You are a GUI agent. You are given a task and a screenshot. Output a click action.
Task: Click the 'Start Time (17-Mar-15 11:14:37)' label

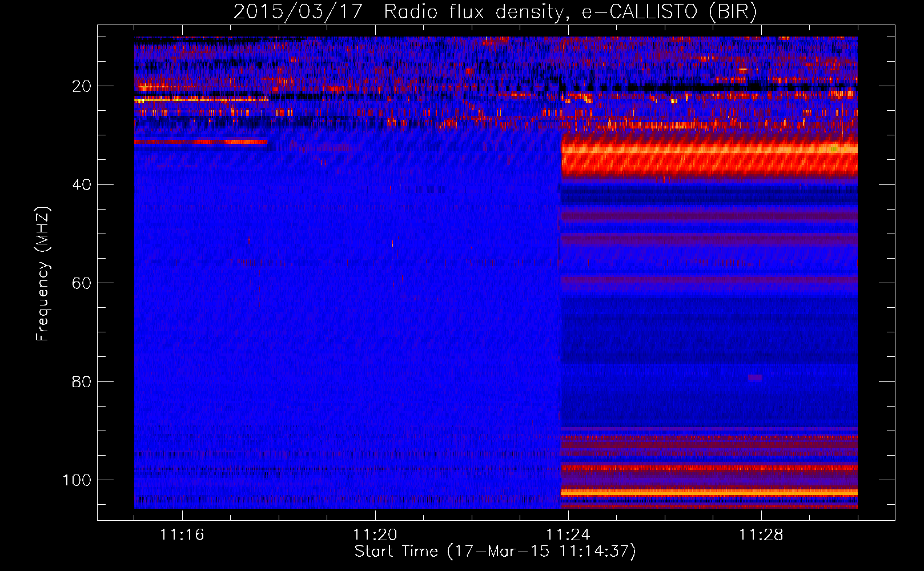[x=495, y=552]
